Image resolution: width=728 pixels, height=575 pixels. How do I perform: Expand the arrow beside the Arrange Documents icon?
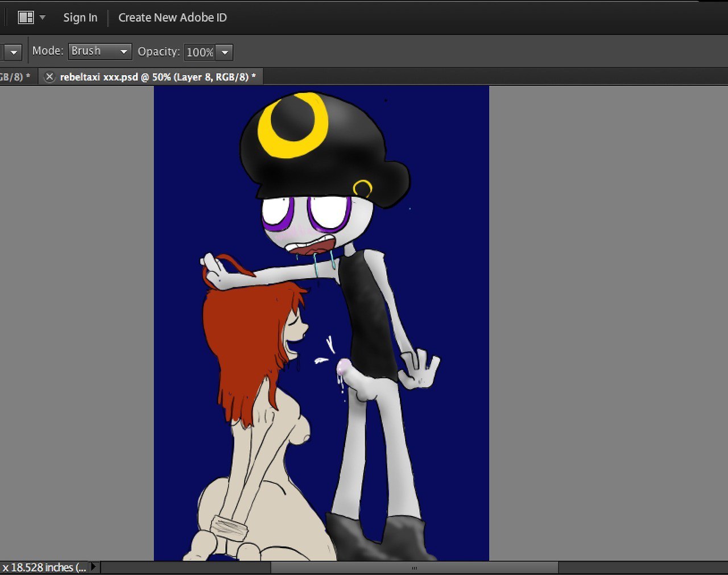coord(43,18)
